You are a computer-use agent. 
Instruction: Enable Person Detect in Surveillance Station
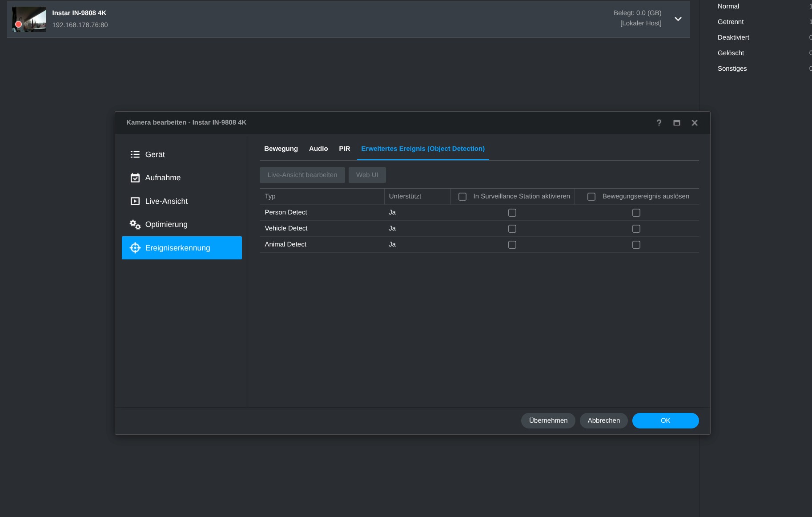[512, 213]
